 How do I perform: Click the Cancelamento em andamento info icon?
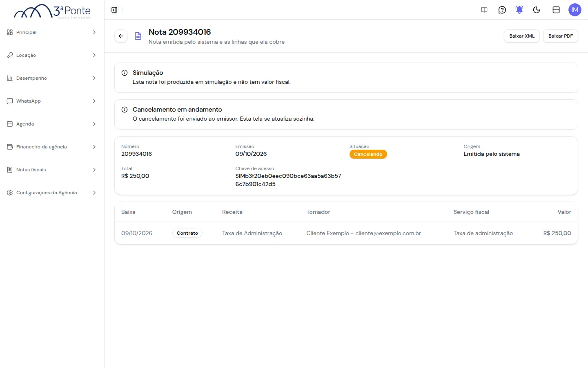click(125, 110)
